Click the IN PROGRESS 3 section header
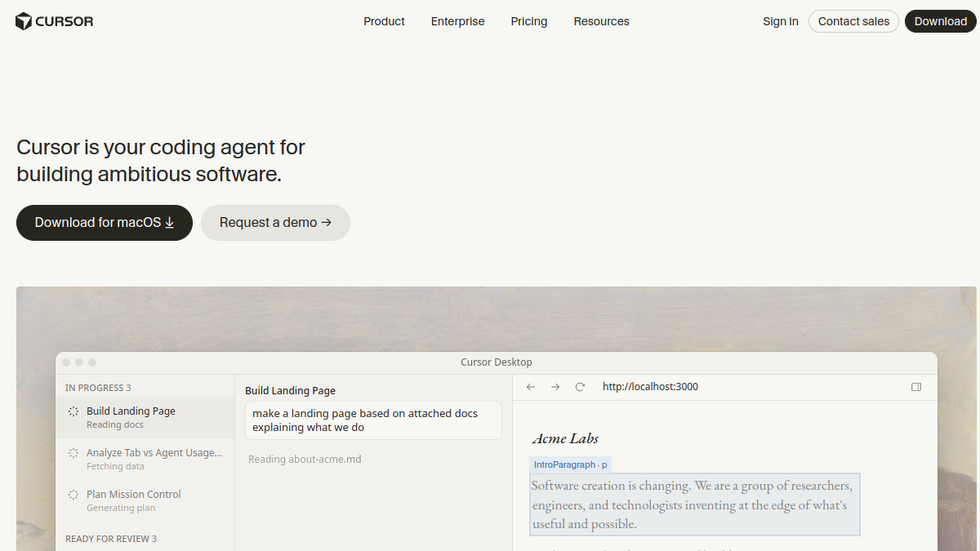This screenshot has height=551, width=980. 98,388
